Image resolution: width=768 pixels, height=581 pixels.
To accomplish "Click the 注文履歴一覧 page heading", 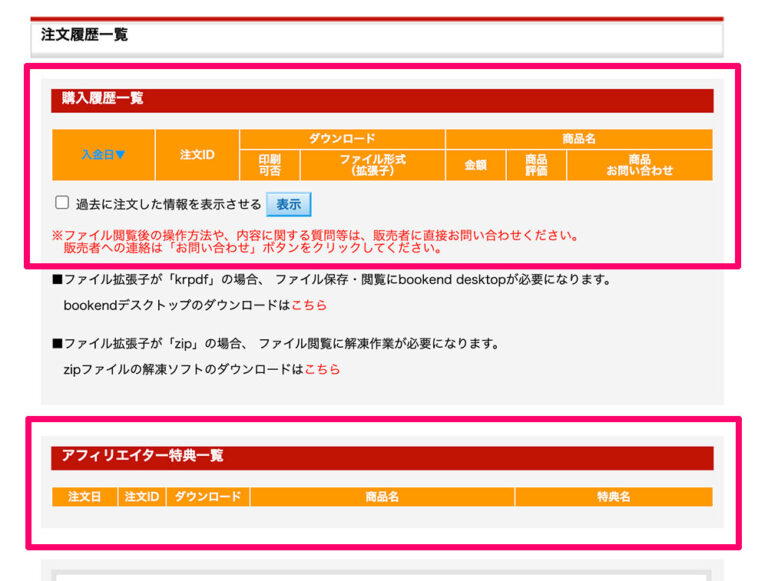I will (85, 35).
